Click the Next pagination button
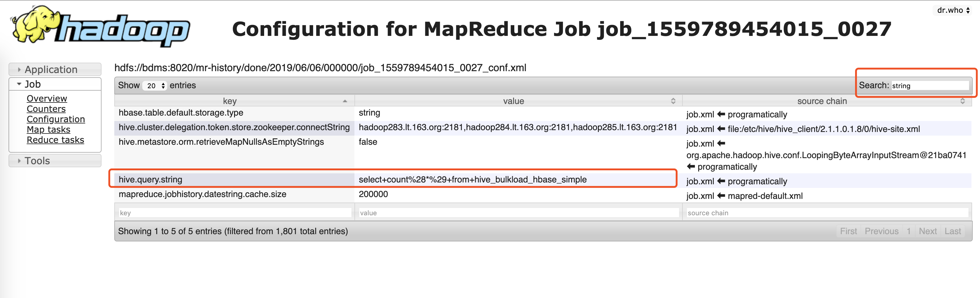The width and height of the screenshot is (980, 298). coord(927,231)
